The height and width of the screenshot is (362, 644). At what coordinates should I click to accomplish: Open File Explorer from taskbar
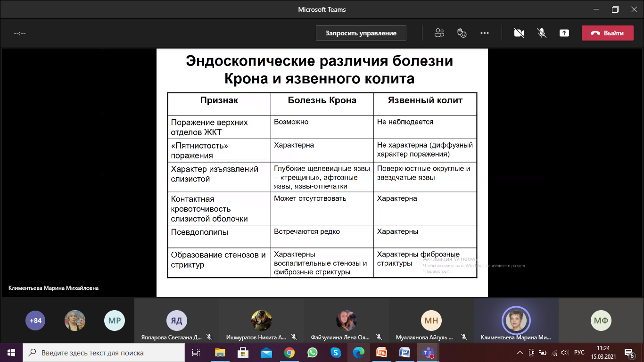point(220,353)
